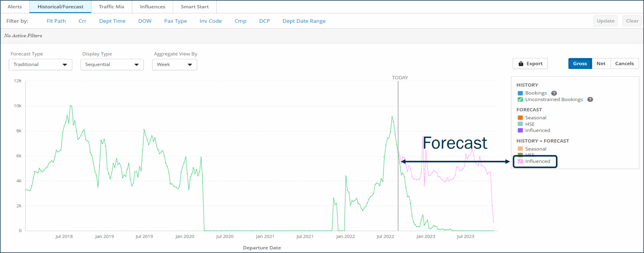
Task: Filter by Dept Date Range link
Action: coord(304,21)
